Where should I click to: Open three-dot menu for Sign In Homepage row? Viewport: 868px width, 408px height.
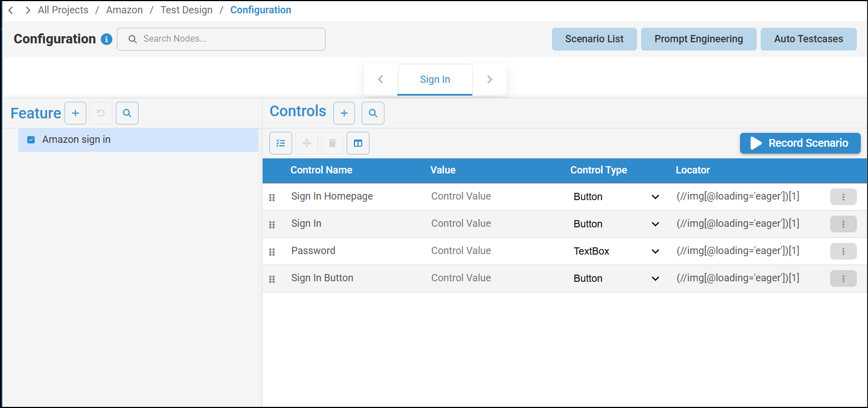click(x=843, y=197)
